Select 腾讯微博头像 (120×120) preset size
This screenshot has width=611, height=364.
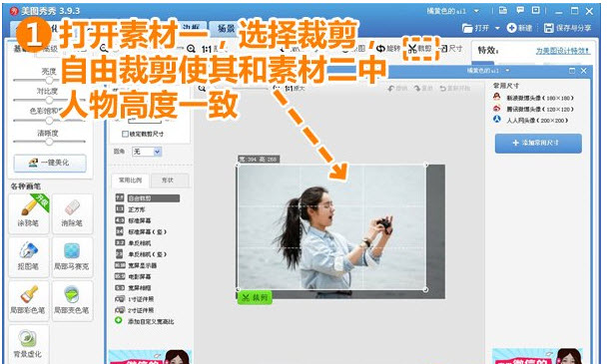click(533, 109)
